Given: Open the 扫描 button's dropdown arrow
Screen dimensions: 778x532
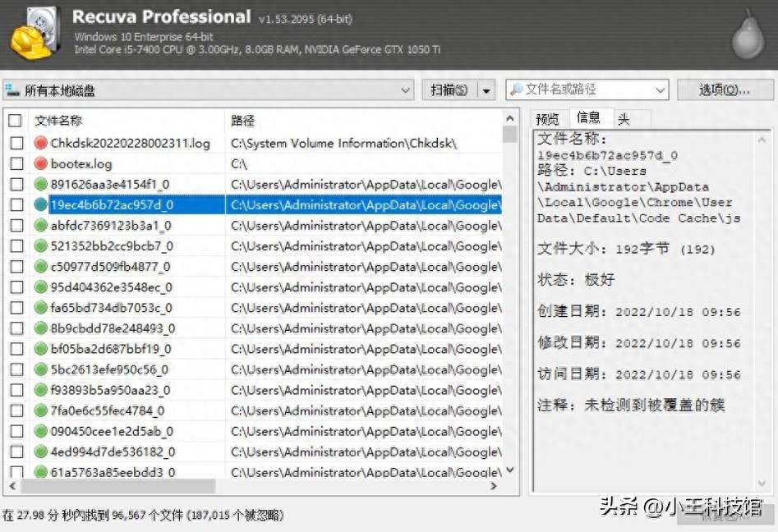Looking at the screenshot, I should 486,89.
